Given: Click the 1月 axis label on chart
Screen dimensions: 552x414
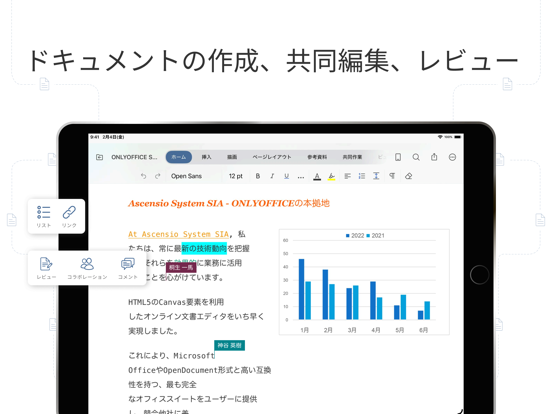Looking at the screenshot, I should pyautogui.click(x=305, y=330).
